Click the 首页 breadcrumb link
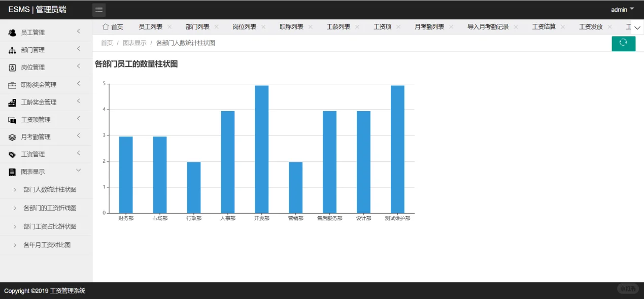Image resolution: width=644 pixels, height=299 pixels. (107, 43)
